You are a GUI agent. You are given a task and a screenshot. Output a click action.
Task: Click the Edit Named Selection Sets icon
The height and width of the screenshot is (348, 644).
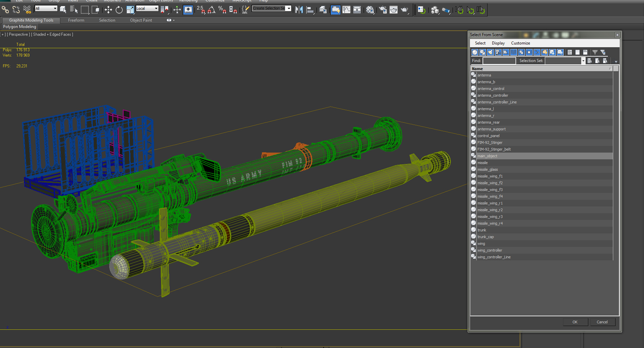click(x=245, y=9)
